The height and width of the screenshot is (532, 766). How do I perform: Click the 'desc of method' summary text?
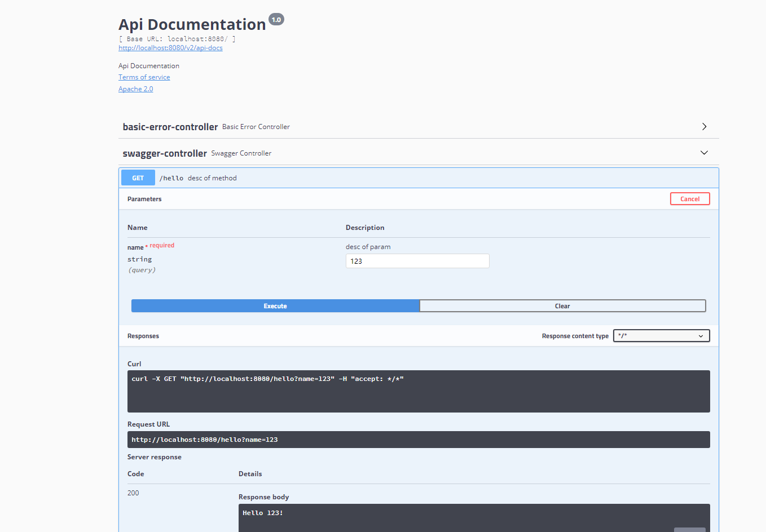212,178
